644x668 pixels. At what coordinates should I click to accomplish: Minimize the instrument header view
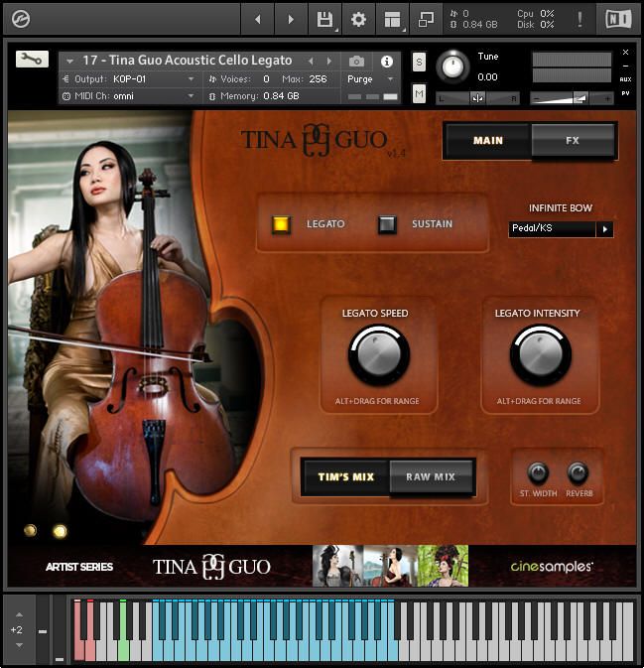[x=625, y=67]
